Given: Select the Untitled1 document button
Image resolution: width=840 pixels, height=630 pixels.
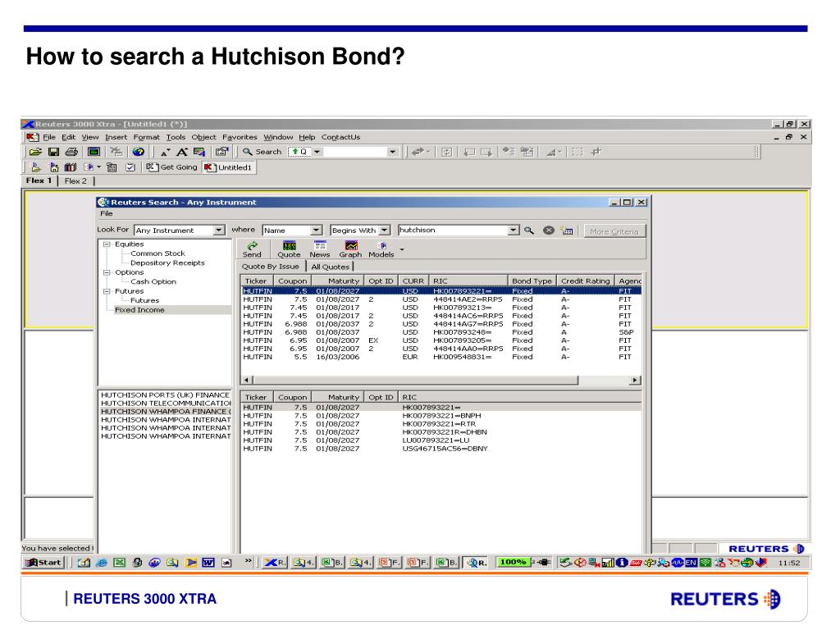Looking at the screenshot, I should pos(228,167).
